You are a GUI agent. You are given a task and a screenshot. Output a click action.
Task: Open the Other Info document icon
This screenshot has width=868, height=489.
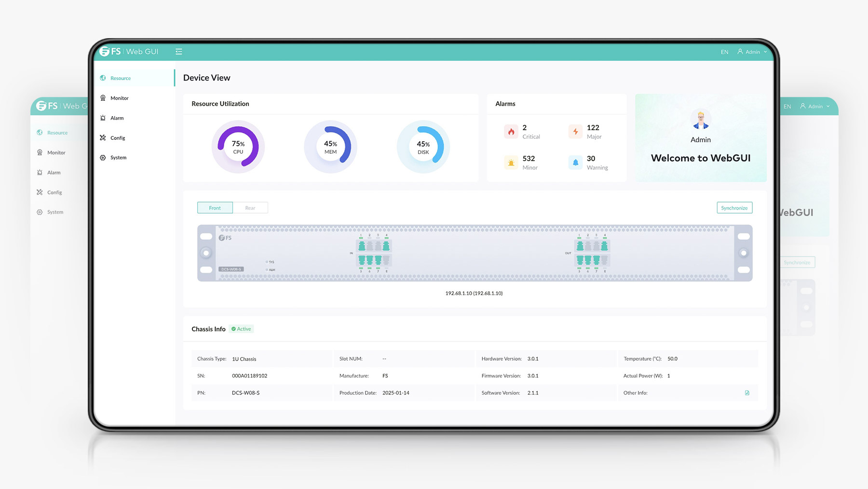tap(747, 393)
